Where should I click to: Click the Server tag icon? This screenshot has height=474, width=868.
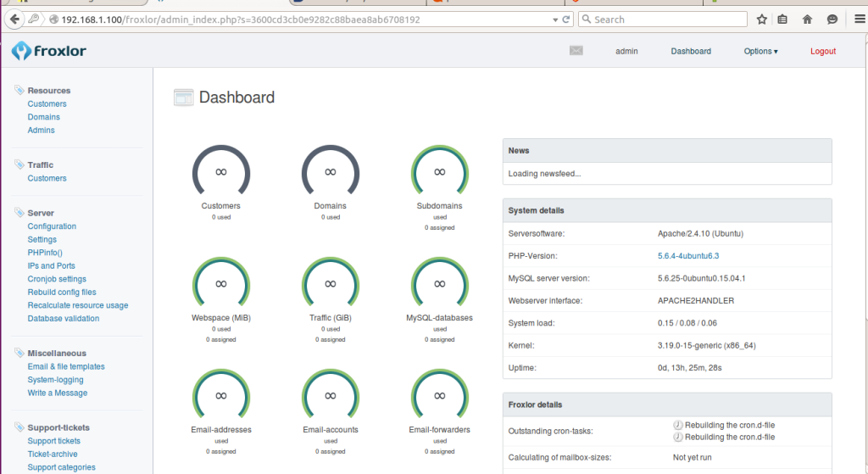(x=19, y=212)
